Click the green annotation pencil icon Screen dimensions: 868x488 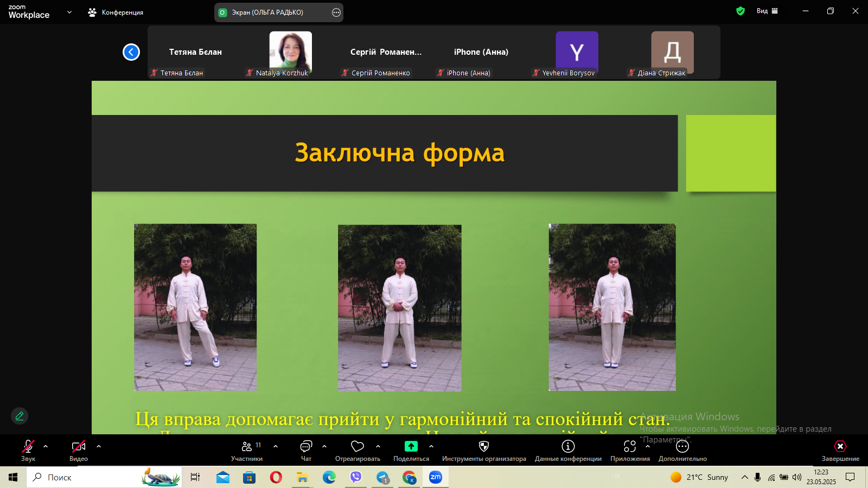click(20, 416)
